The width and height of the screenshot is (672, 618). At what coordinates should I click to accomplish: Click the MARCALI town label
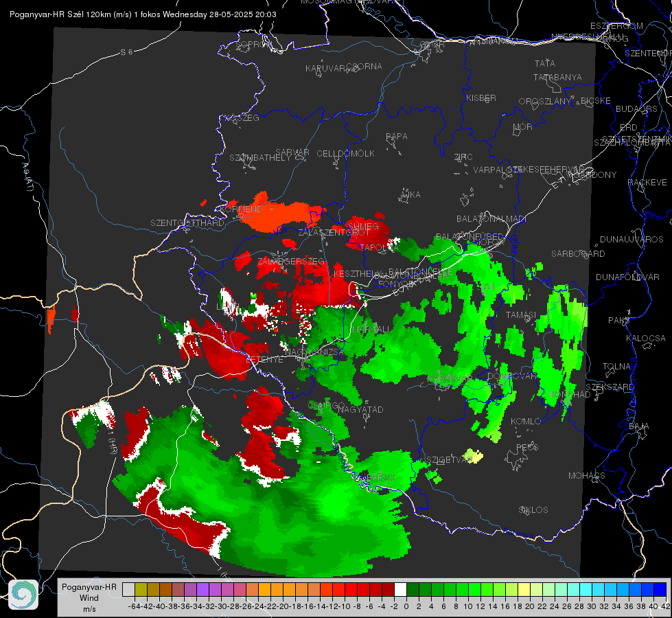(370, 330)
